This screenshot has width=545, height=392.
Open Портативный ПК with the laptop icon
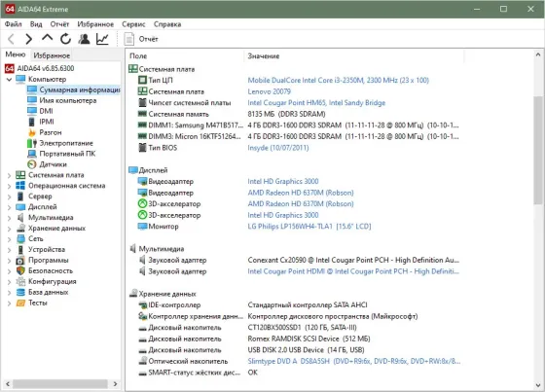67,154
